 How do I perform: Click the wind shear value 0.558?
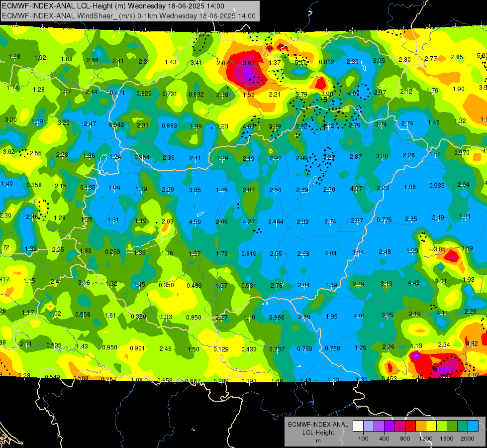pyautogui.click(x=83, y=314)
